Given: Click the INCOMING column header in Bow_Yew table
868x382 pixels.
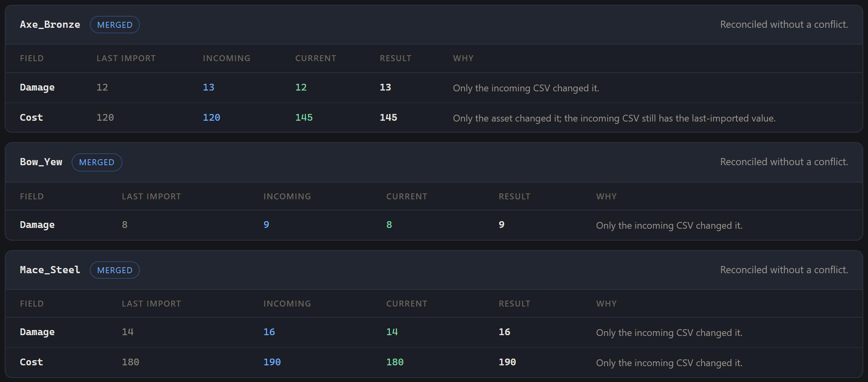Looking at the screenshot, I should tap(287, 197).
